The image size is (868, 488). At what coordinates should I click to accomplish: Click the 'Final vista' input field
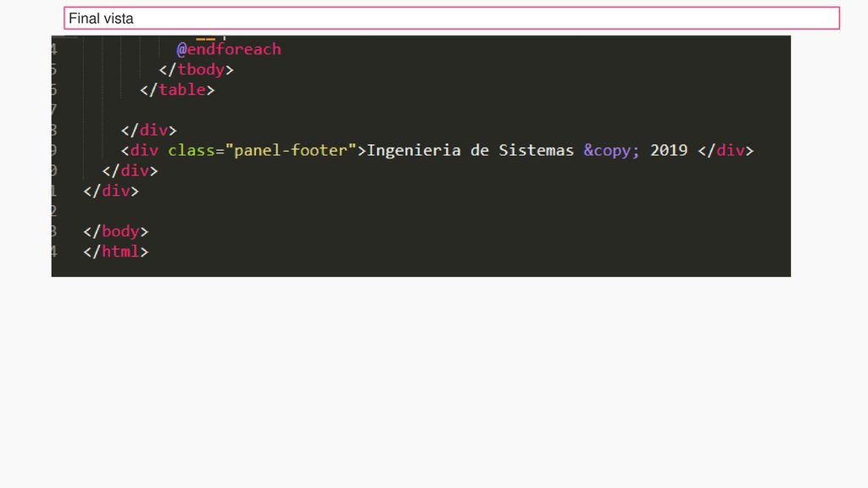pos(452,19)
